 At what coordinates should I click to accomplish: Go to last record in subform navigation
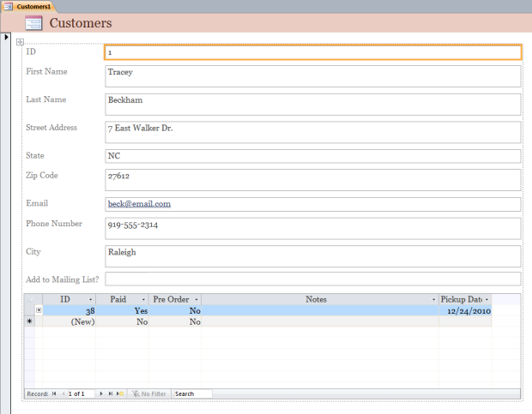(x=110, y=393)
